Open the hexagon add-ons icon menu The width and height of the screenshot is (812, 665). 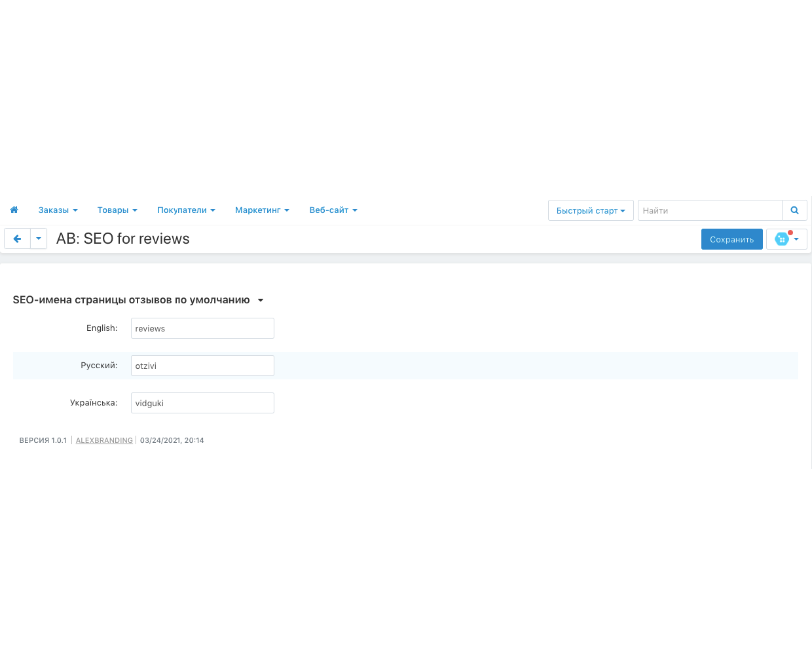click(x=786, y=239)
